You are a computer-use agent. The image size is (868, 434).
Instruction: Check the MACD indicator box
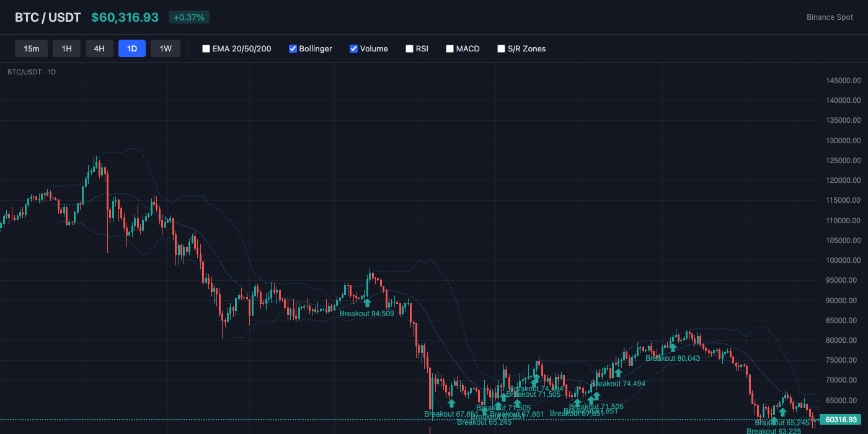(449, 48)
